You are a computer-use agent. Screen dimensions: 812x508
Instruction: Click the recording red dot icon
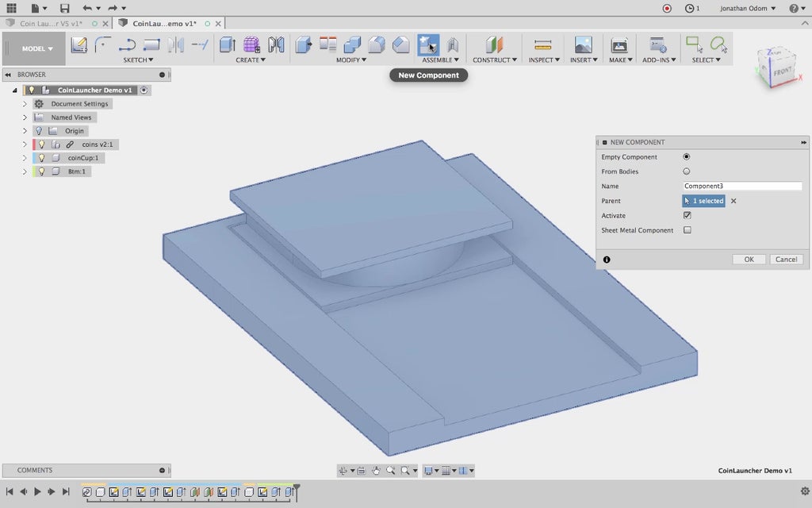click(x=667, y=8)
